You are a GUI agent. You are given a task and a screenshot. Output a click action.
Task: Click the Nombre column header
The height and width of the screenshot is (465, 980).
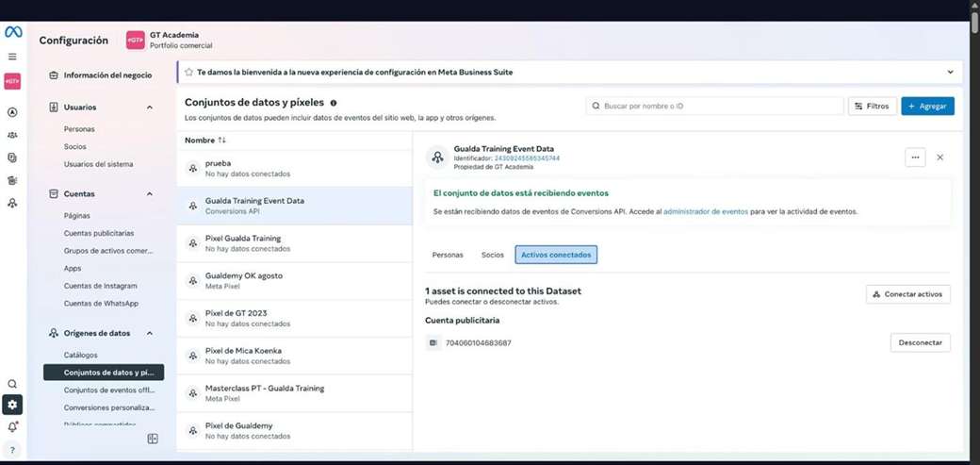(200, 141)
